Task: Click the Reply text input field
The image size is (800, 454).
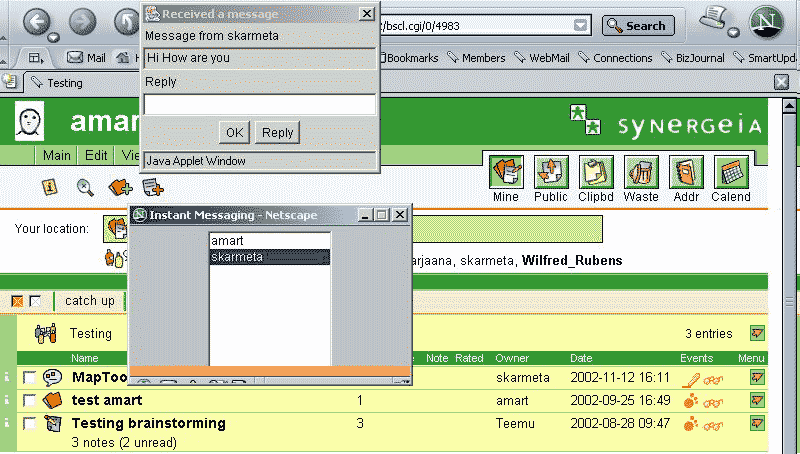Action: point(260,105)
